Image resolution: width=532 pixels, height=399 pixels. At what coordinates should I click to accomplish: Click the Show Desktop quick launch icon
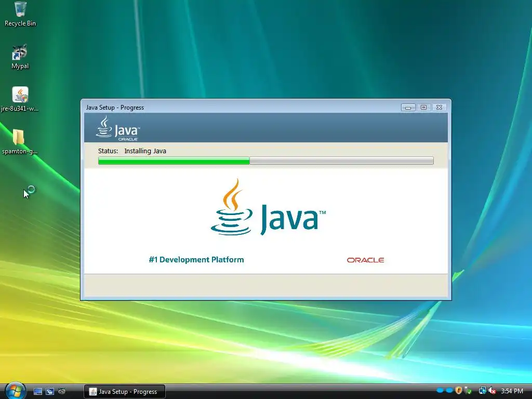[x=37, y=391]
